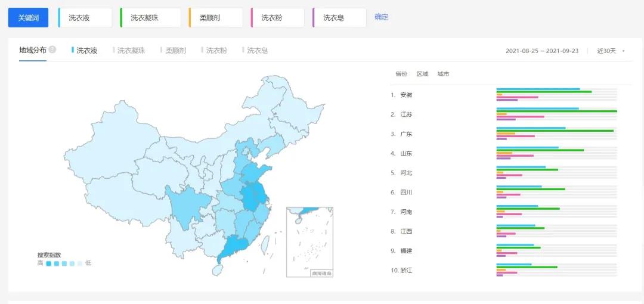Switch to the 城市 tab
The width and height of the screenshot is (644, 304).
443,74
